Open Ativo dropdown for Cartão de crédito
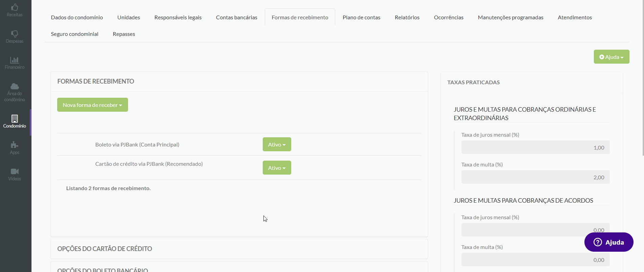 coord(277,168)
